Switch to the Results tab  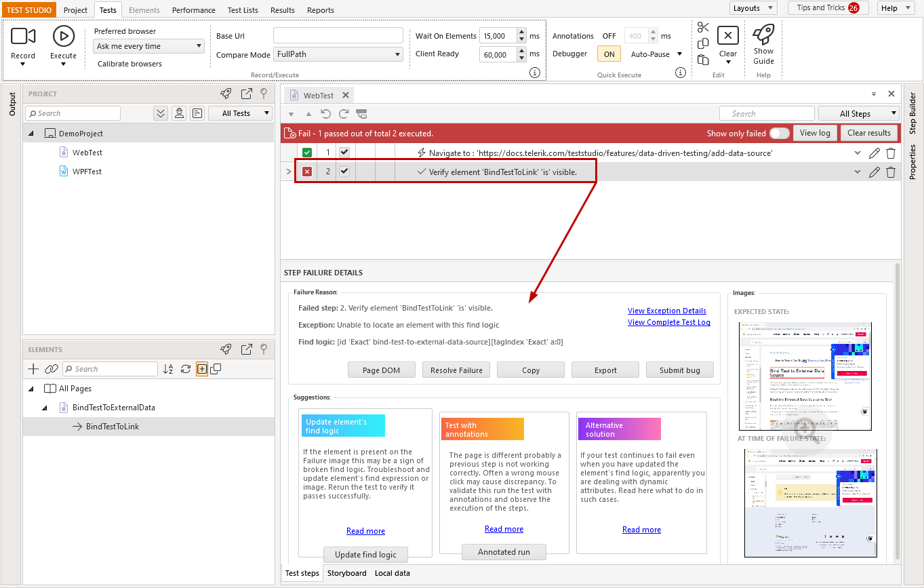point(282,10)
